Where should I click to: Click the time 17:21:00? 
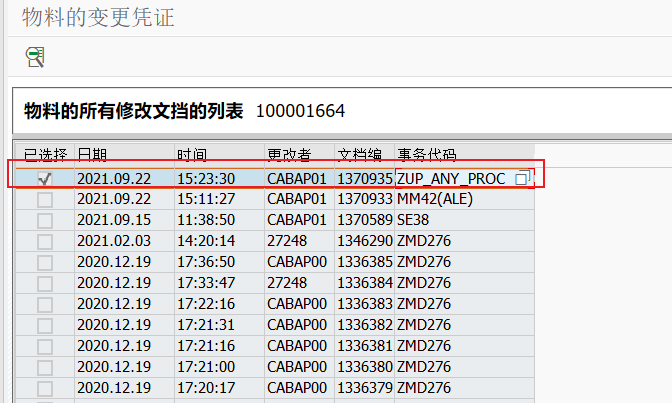(206, 367)
